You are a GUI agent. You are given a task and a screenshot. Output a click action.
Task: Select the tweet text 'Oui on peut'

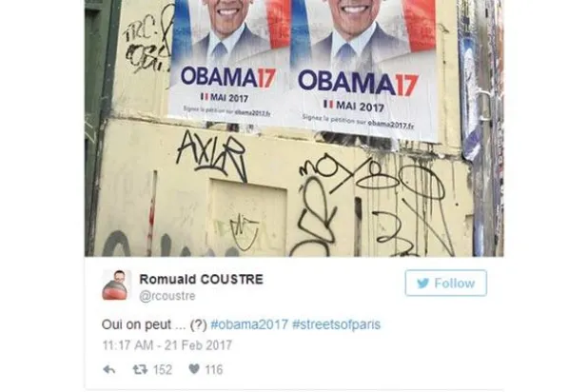136,324
